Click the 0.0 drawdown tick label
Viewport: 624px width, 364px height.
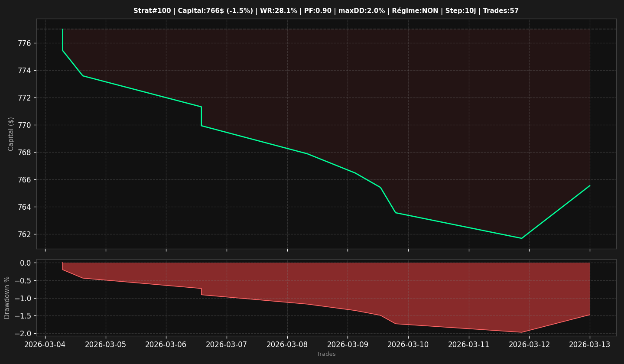click(x=26, y=263)
